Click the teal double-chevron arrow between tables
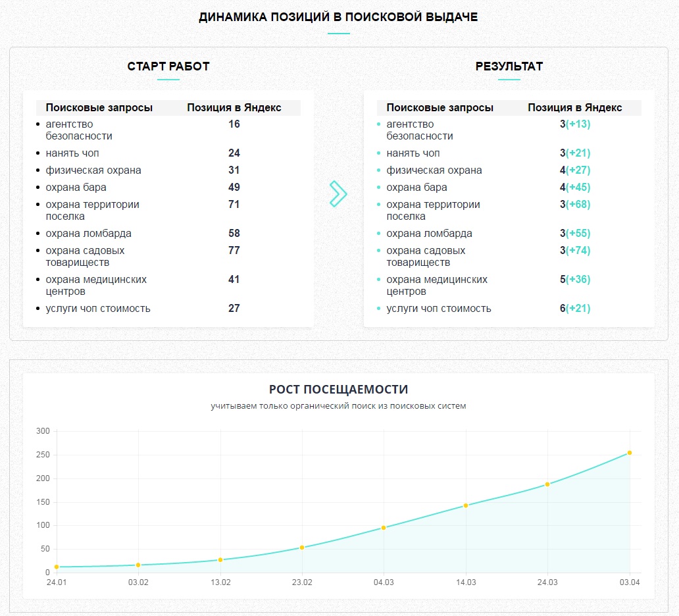 point(338,193)
